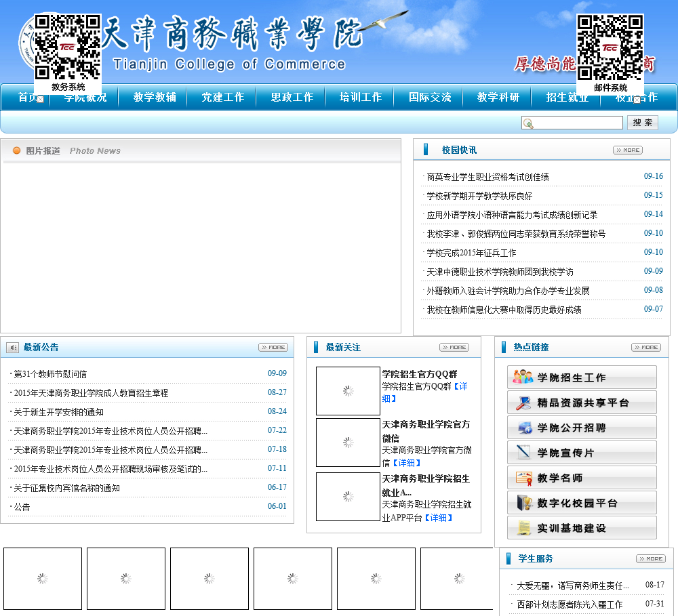Open student service 大爱无疆，谱写商务师生责任
Viewport: 678px width, 616px height.
pyautogui.click(x=573, y=586)
